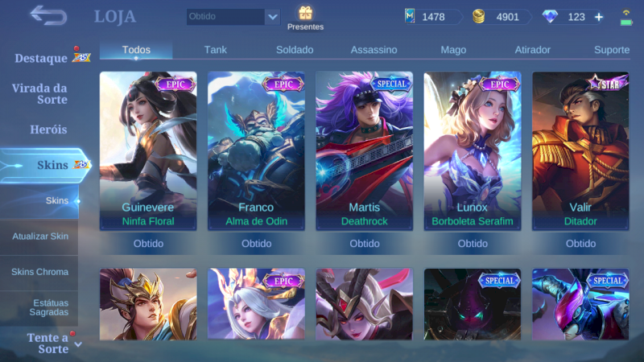Tap the Wi-Fi and battery status icon
The height and width of the screenshot is (362, 644).
pos(626,18)
